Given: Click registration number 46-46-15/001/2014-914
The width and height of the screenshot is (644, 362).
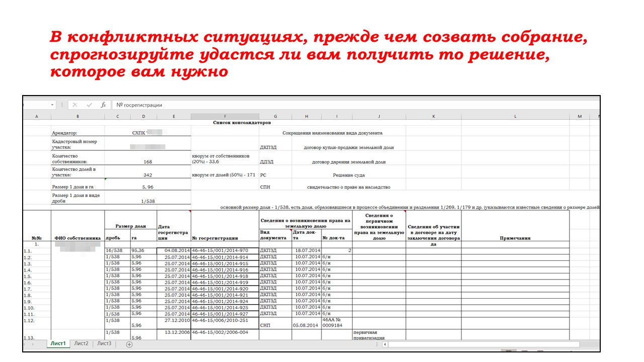Looking at the screenshot, I should click(225, 257).
